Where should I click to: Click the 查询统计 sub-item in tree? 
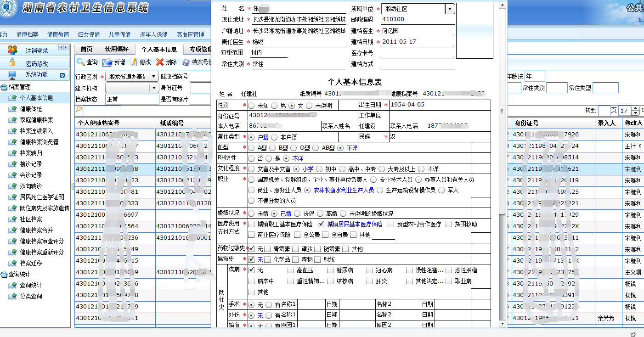31,285
